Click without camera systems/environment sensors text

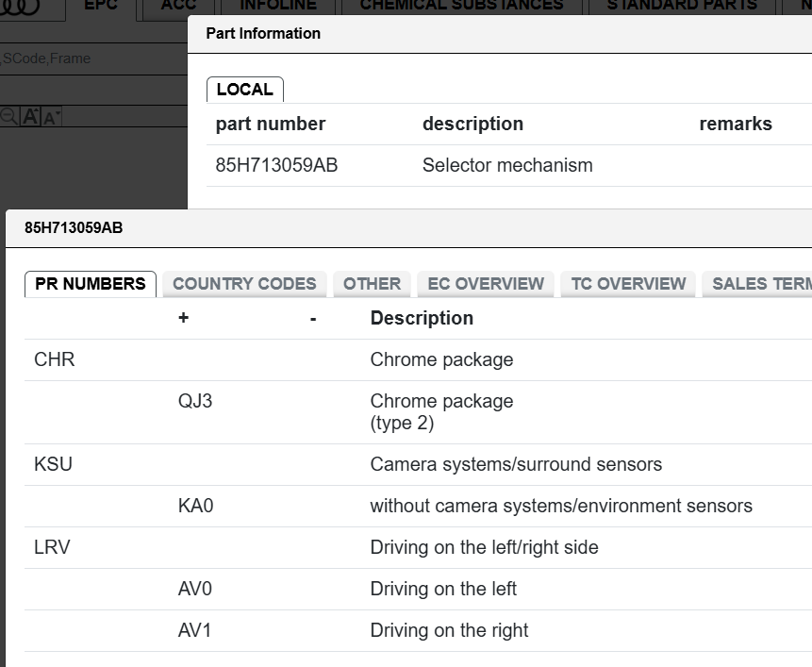click(561, 506)
